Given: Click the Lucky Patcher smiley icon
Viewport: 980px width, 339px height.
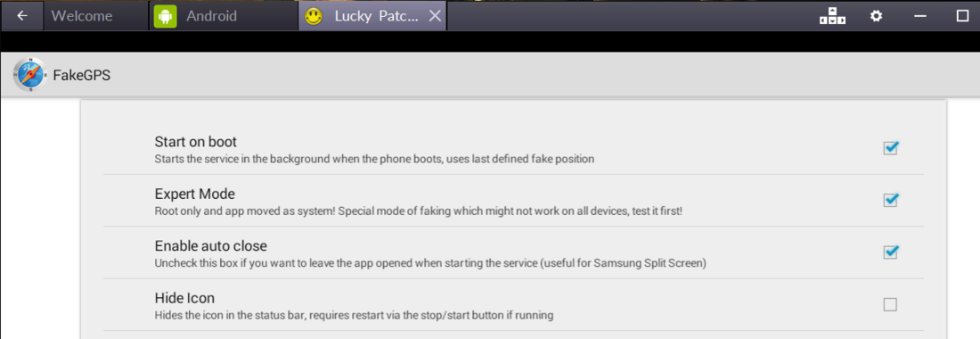Looking at the screenshot, I should click(313, 16).
